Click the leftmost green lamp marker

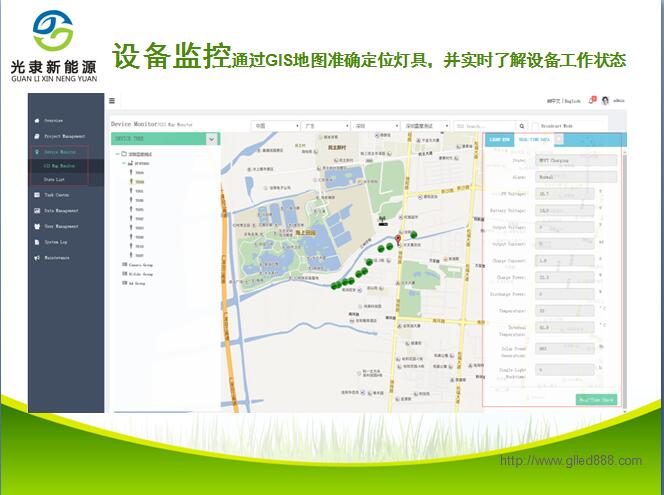[x=335, y=286]
